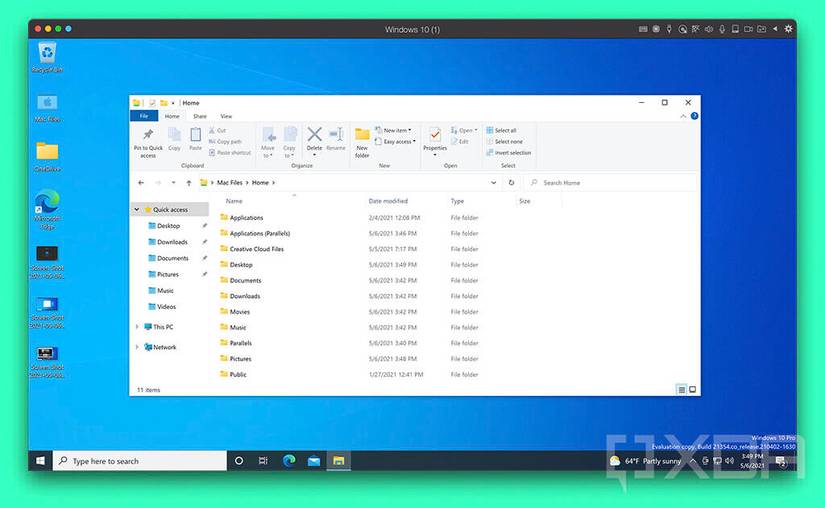The height and width of the screenshot is (508, 825).
Task: Go back with back arrow
Action: 141,182
